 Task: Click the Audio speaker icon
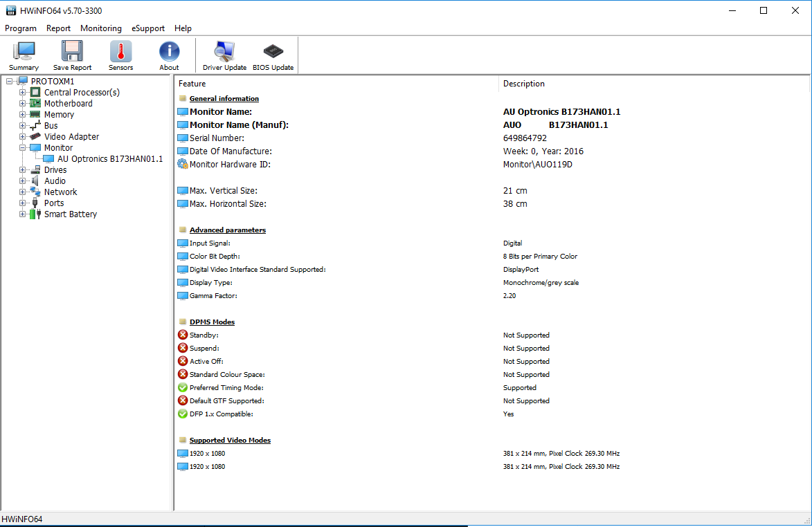tap(35, 181)
